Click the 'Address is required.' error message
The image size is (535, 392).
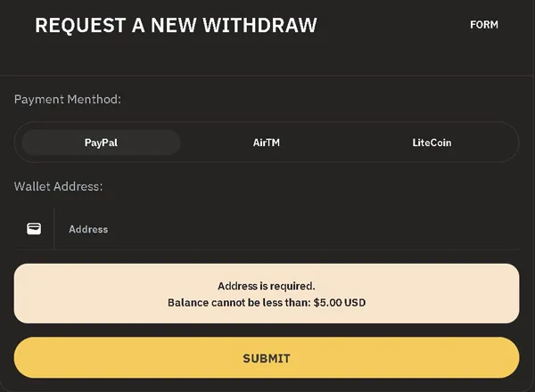(x=267, y=286)
